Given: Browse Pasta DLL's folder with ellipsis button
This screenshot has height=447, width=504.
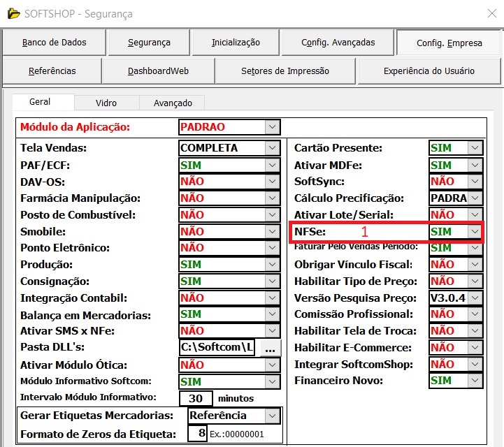Looking at the screenshot, I should [x=270, y=348].
